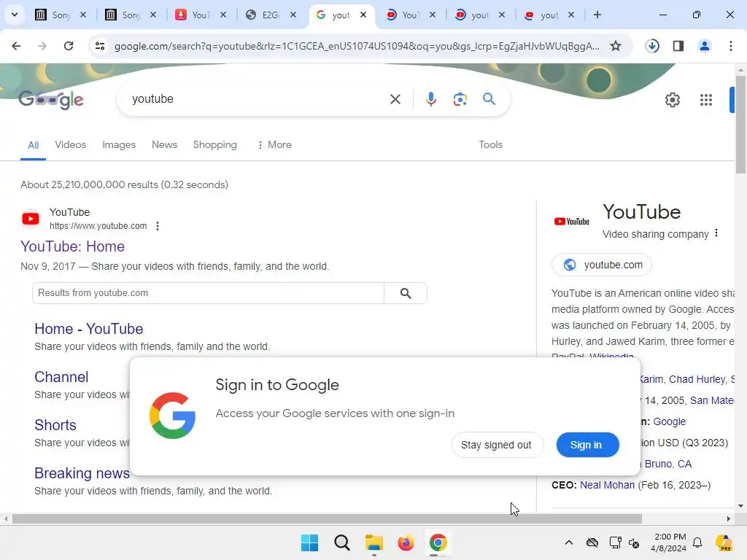The image size is (747, 560).
Task: Open Windows Start menu
Action: tap(309, 542)
